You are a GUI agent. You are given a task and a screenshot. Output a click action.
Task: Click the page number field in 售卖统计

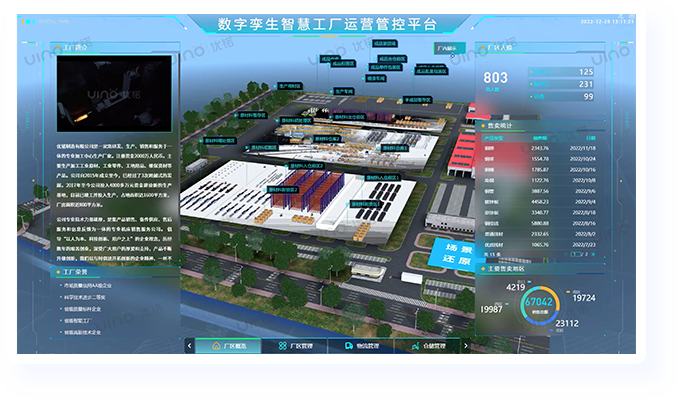576,254
